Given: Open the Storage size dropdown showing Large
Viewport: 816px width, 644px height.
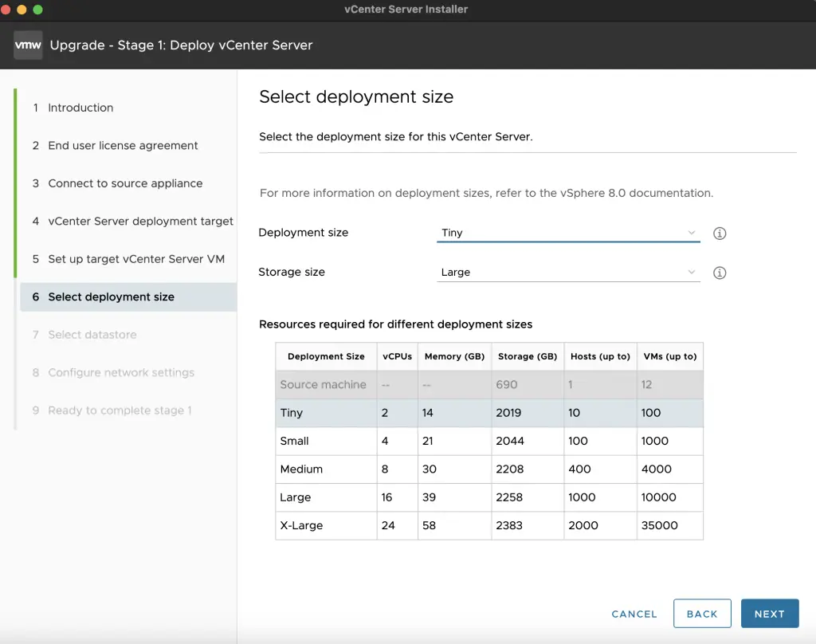Looking at the screenshot, I should [x=568, y=272].
